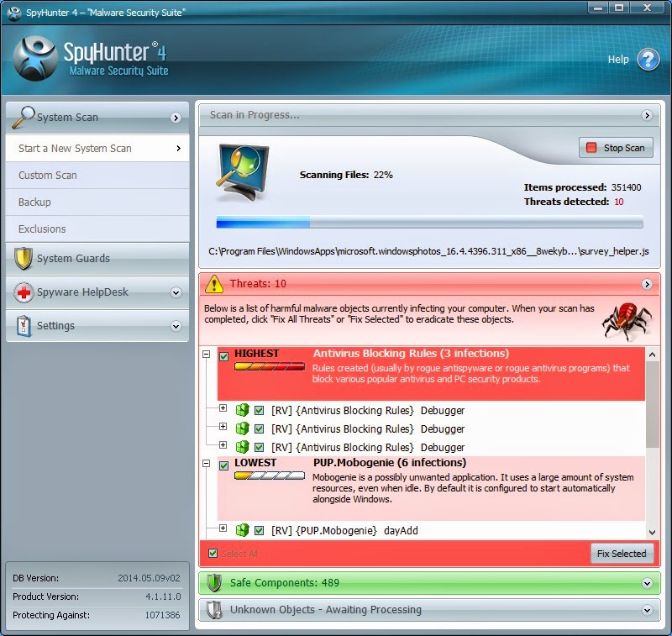Viewport: 672px width, 636px height.
Task: Click the System Scan magnifier icon
Action: 23,117
